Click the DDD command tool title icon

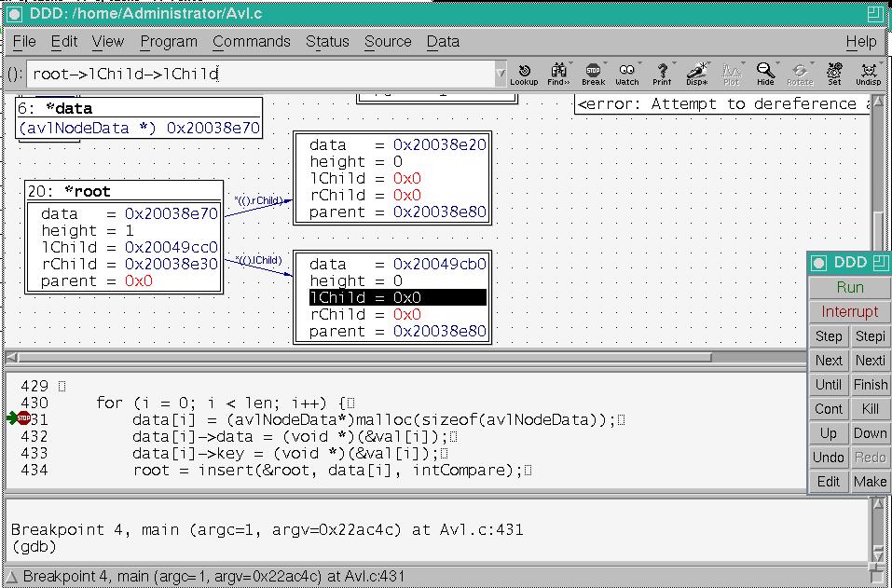click(819, 263)
